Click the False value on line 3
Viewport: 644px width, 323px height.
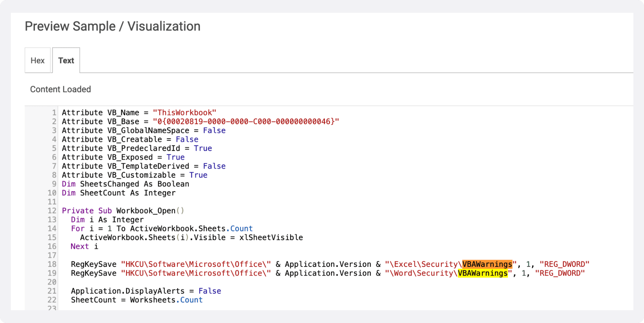pyautogui.click(x=214, y=130)
